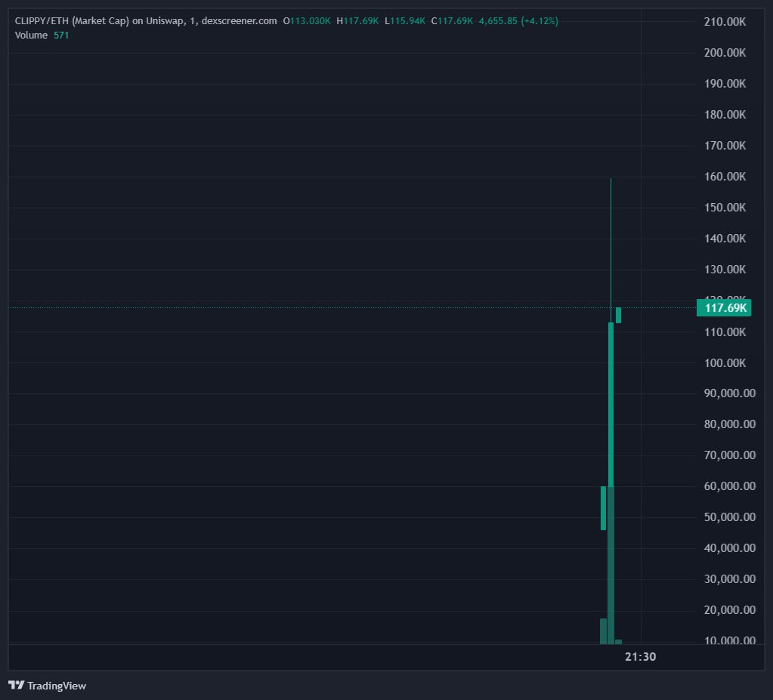Click the TradingView logo icon

tap(16, 686)
